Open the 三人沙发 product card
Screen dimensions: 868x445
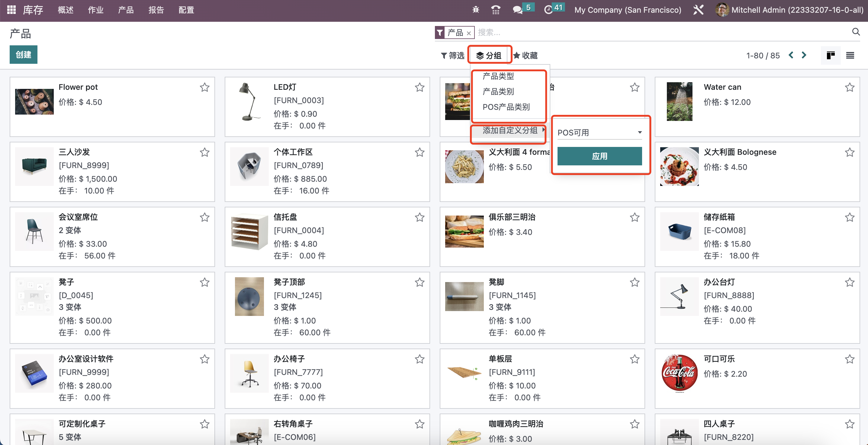coord(112,172)
